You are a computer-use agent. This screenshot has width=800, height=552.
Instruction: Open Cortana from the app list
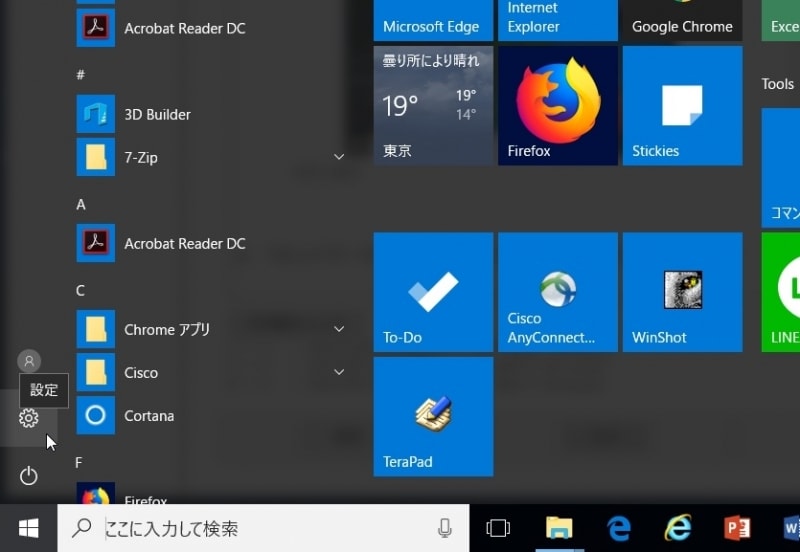click(x=148, y=415)
